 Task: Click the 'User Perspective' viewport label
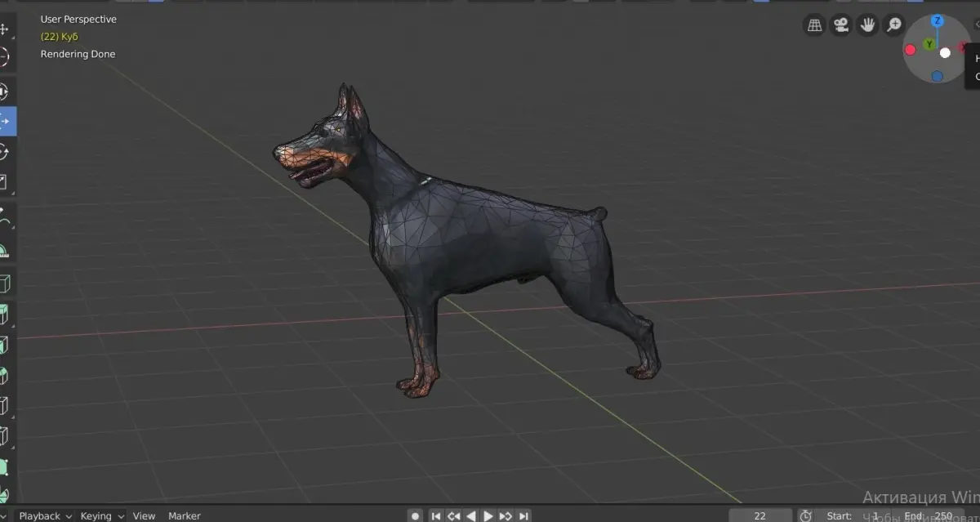tap(78, 19)
